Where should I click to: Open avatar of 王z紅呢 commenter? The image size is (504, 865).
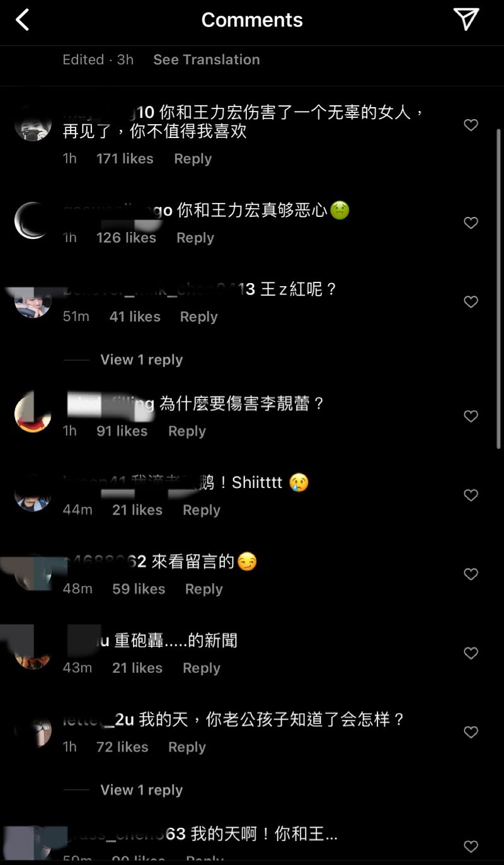point(32,300)
